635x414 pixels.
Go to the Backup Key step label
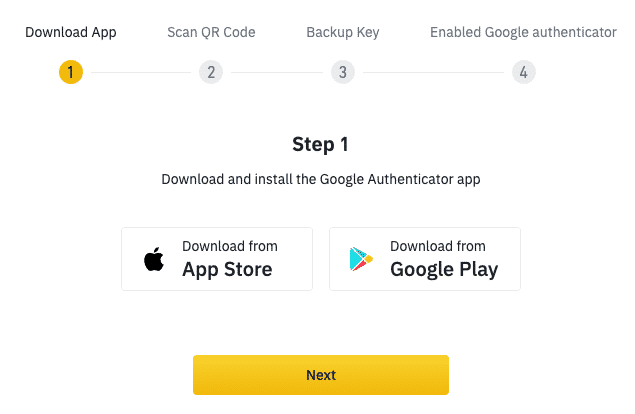(x=343, y=32)
